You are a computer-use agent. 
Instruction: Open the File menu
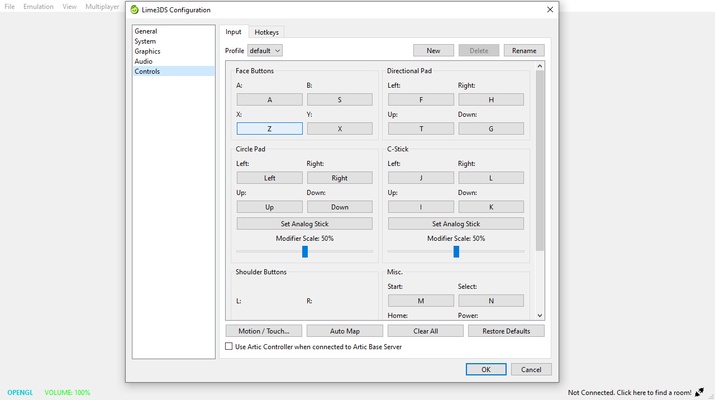pyautogui.click(x=10, y=6)
